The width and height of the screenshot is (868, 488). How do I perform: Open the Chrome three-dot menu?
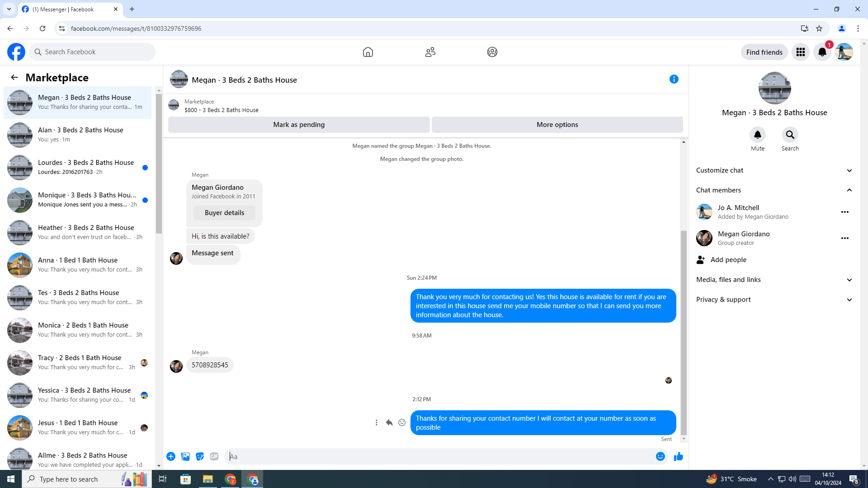[858, 28]
